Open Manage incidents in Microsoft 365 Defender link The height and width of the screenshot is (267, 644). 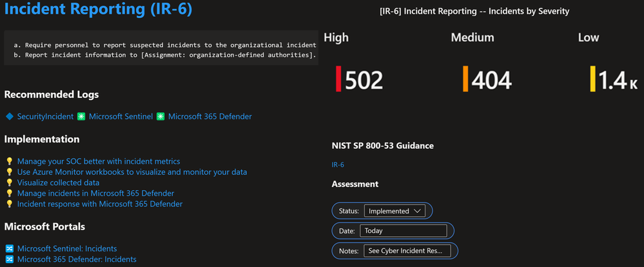coord(95,193)
